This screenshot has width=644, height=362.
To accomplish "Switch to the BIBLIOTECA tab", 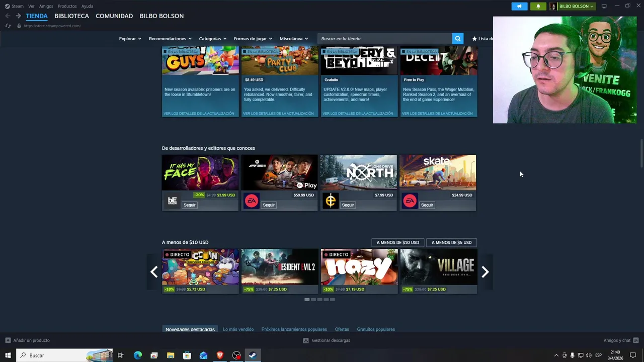I will [x=71, y=16].
